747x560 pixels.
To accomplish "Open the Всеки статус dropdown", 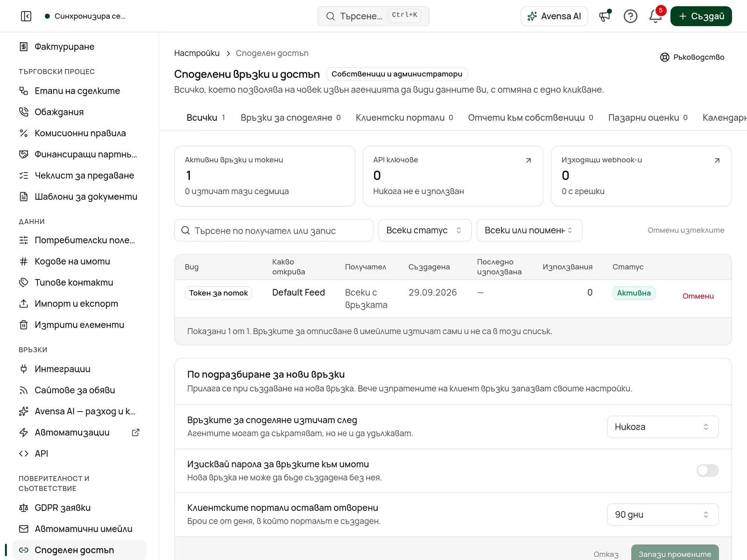I will pos(425,231).
